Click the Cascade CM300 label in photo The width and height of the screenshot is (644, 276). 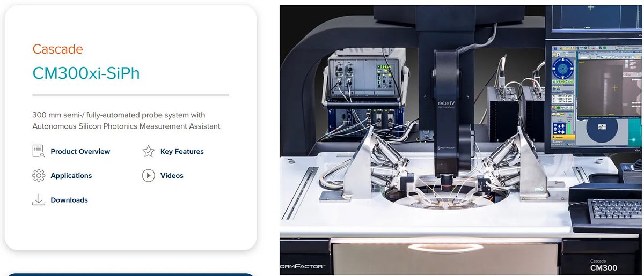[604, 265]
